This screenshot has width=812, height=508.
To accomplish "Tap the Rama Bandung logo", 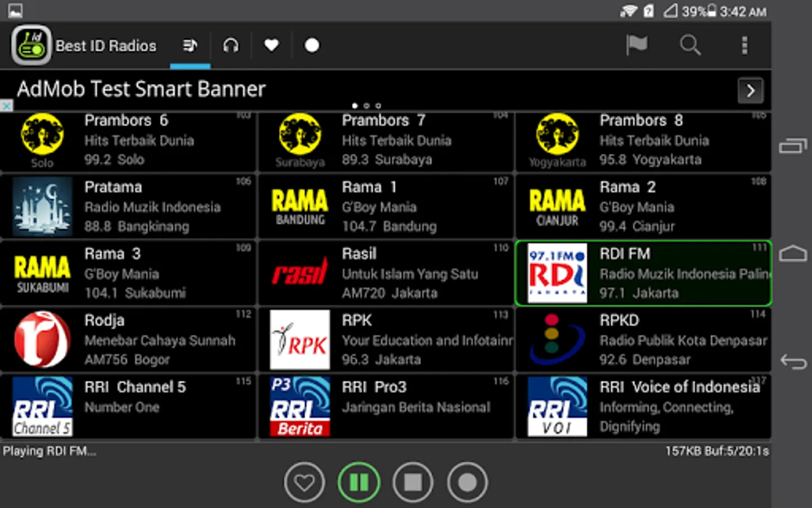I will tap(300, 206).
